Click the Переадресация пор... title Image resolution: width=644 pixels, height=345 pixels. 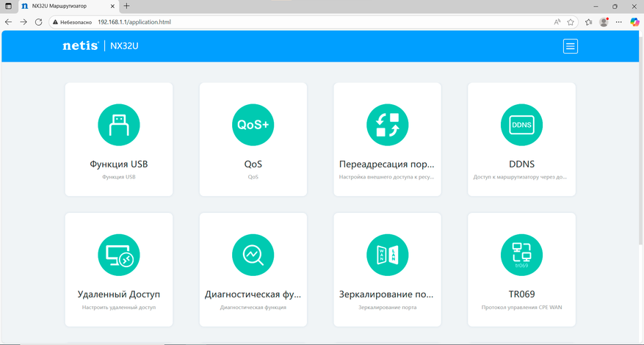point(387,164)
